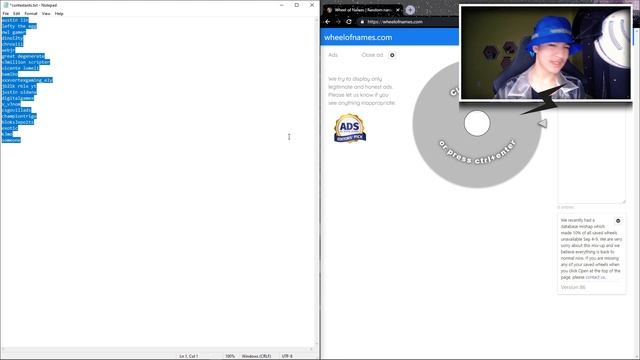Click 'Ln 1, Col 1' in Notepad status bar
This screenshot has width=640, height=360.
point(189,356)
